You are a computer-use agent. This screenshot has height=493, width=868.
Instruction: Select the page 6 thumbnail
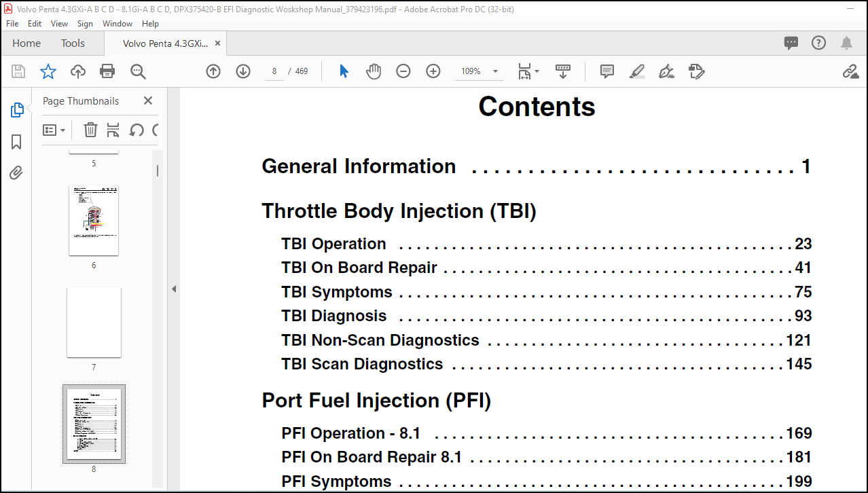94,221
